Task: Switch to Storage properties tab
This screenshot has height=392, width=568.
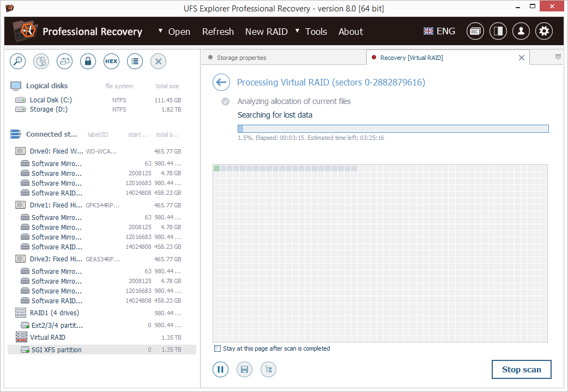Action: tap(241, 58)
